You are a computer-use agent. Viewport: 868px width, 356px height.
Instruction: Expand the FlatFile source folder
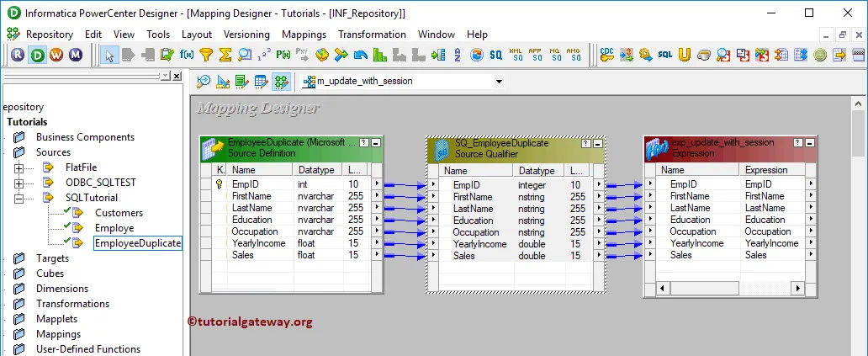19,167
